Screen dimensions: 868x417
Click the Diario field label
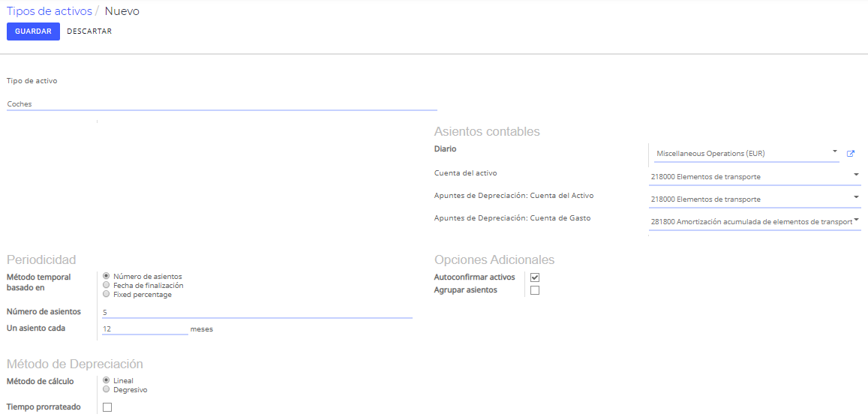(x=446, y=148)
